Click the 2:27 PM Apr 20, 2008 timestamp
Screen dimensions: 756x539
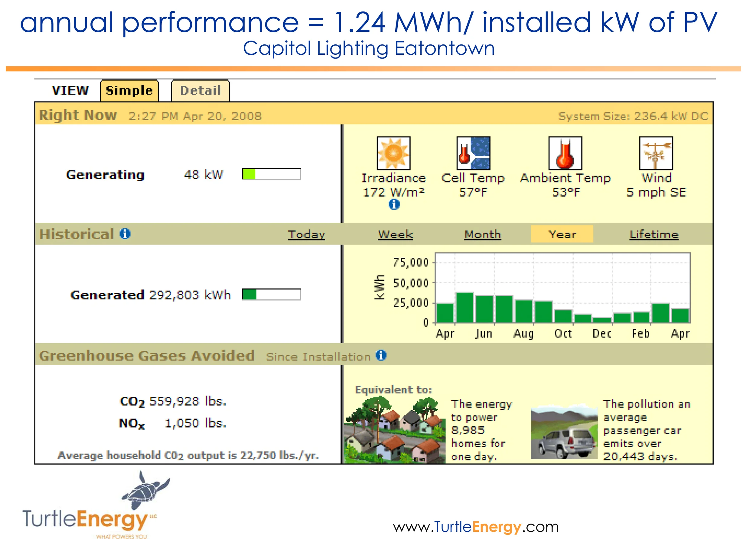point(195,116)
